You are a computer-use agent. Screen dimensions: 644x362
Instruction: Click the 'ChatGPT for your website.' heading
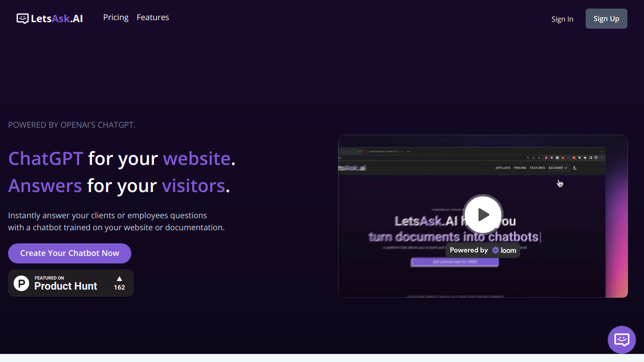[122, 158]
